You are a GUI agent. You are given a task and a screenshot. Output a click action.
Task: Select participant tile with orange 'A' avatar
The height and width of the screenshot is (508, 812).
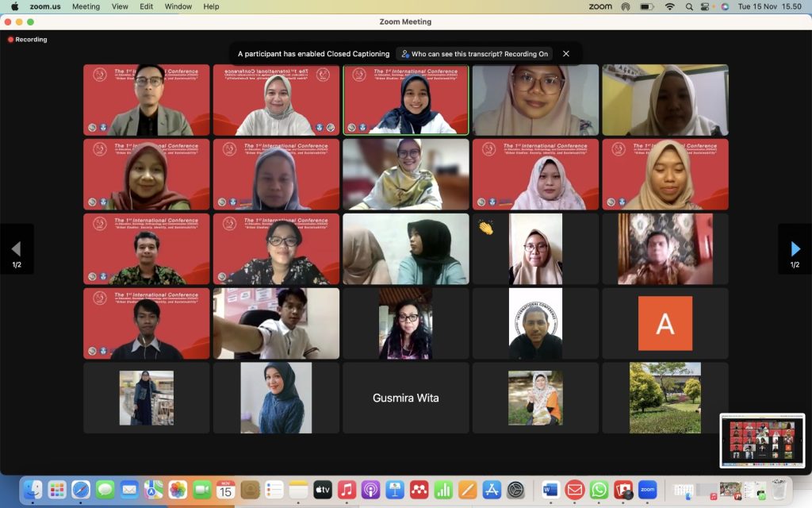pyautogui.click(x=665, y=323)
